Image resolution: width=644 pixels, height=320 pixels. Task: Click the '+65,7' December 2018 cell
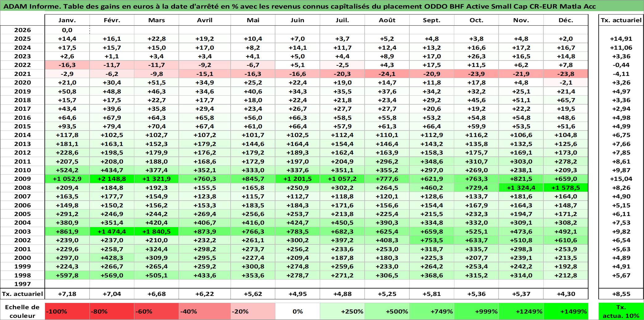pyautogui.click(x=566, y=100)
